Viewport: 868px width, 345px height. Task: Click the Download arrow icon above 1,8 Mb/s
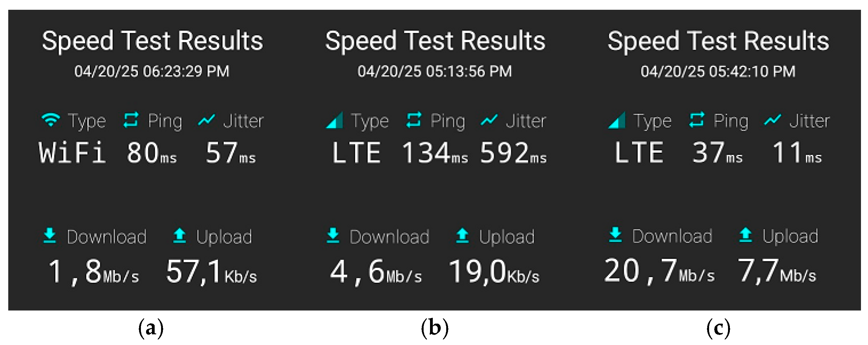click(x=50, y=235)
